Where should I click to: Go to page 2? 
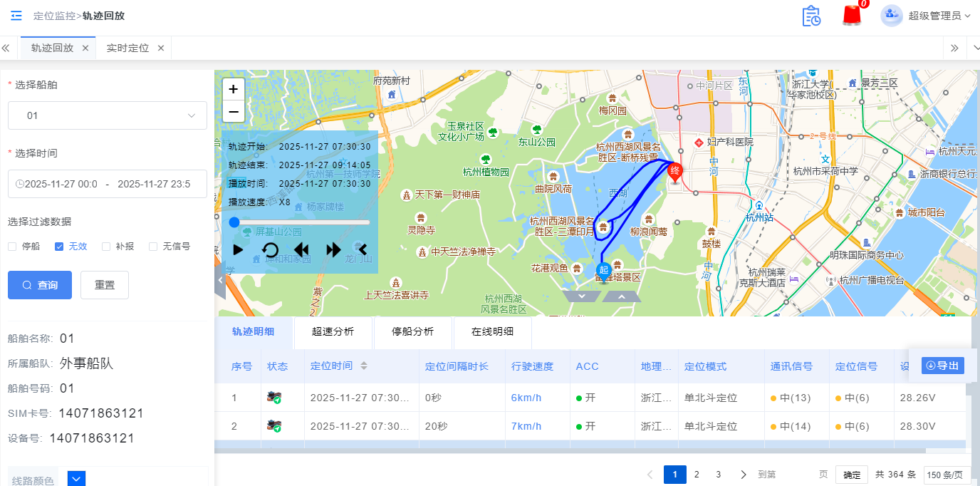tap(697, 475)
